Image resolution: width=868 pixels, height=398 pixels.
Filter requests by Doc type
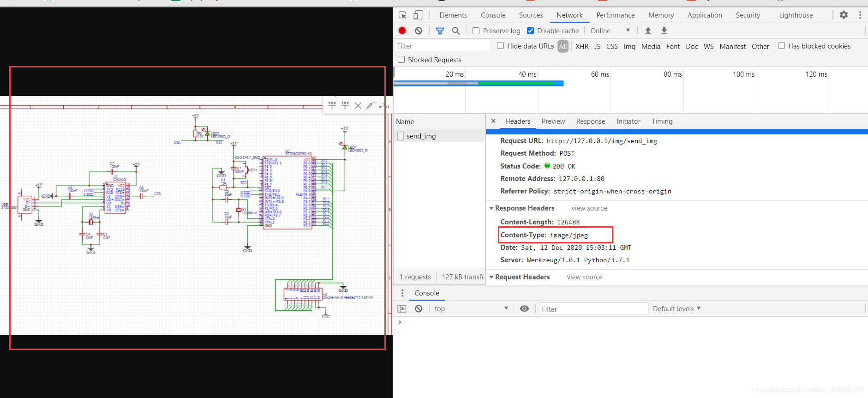(x=692, y=46)
